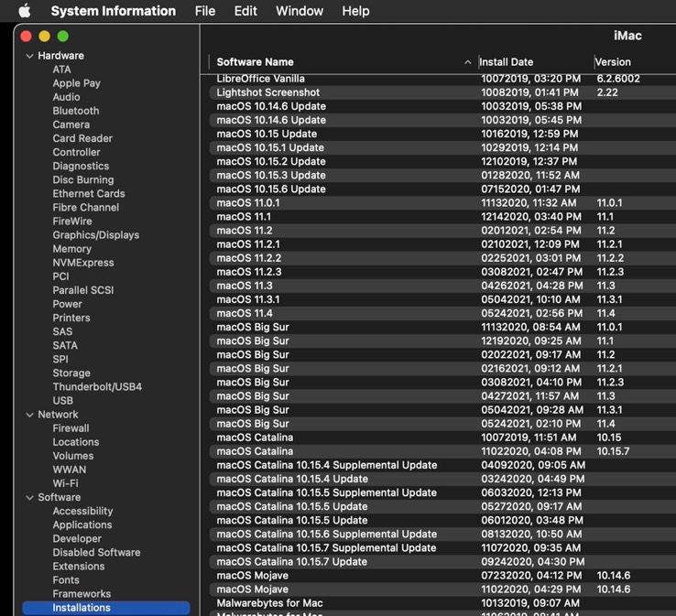Collapse the Software section disclosure arrow
The image size is (676, 616).
[29, 498]
